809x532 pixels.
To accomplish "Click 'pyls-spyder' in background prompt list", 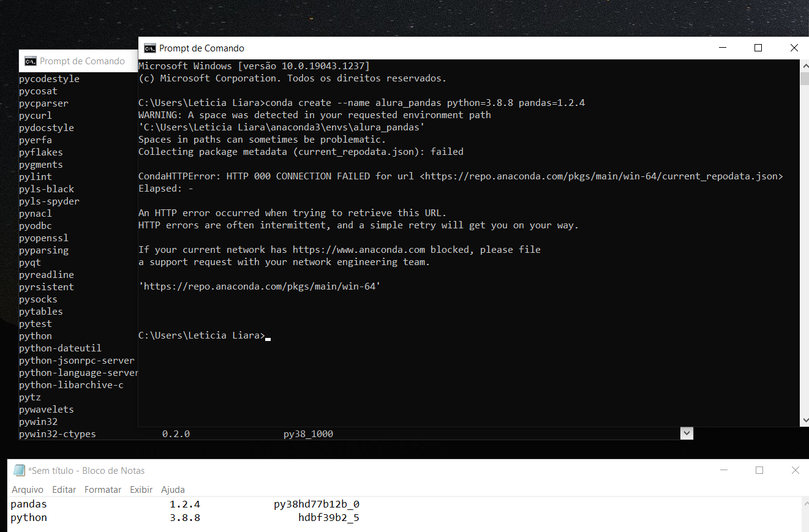I will [49, 201].
